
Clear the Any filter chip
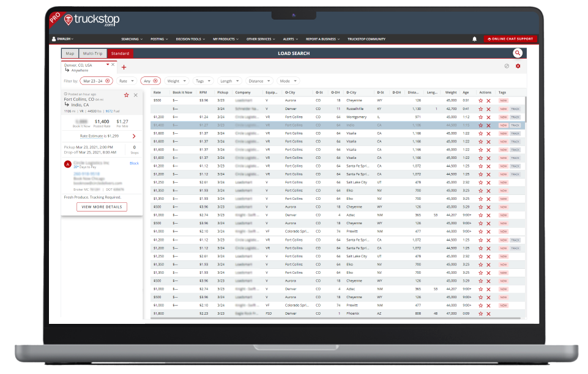(x=155, y=81)
